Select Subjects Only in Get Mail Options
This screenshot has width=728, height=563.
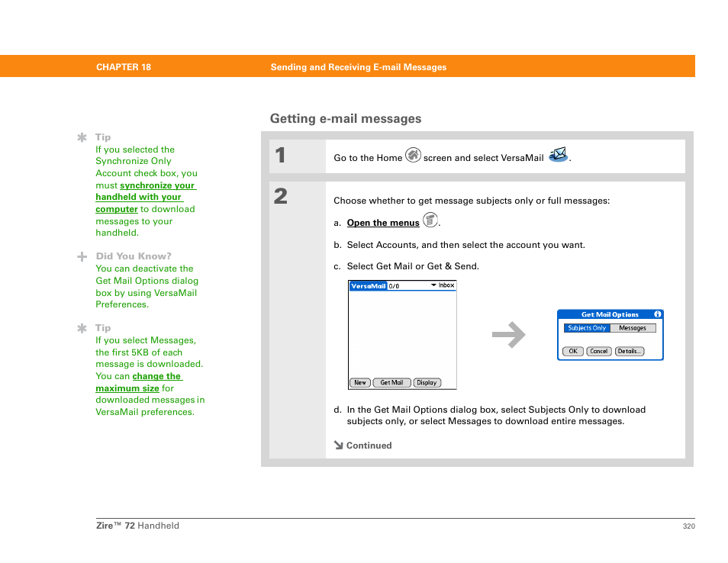click(587, 328)
